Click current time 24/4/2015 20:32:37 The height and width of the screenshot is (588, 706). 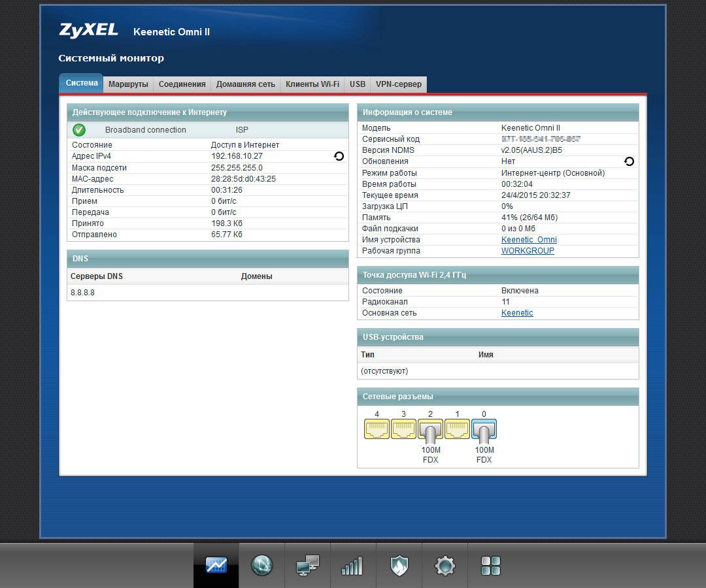(x=536, y=195)
